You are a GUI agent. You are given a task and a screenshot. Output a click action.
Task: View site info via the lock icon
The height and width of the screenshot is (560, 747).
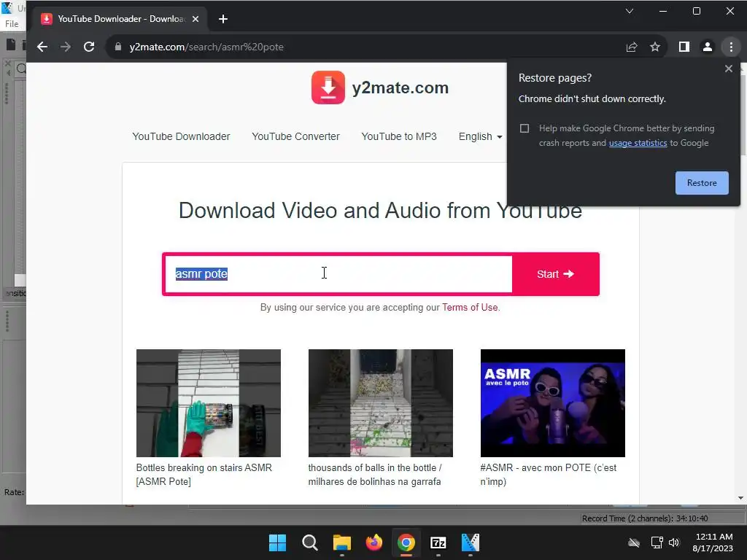[x=118, y=47]
